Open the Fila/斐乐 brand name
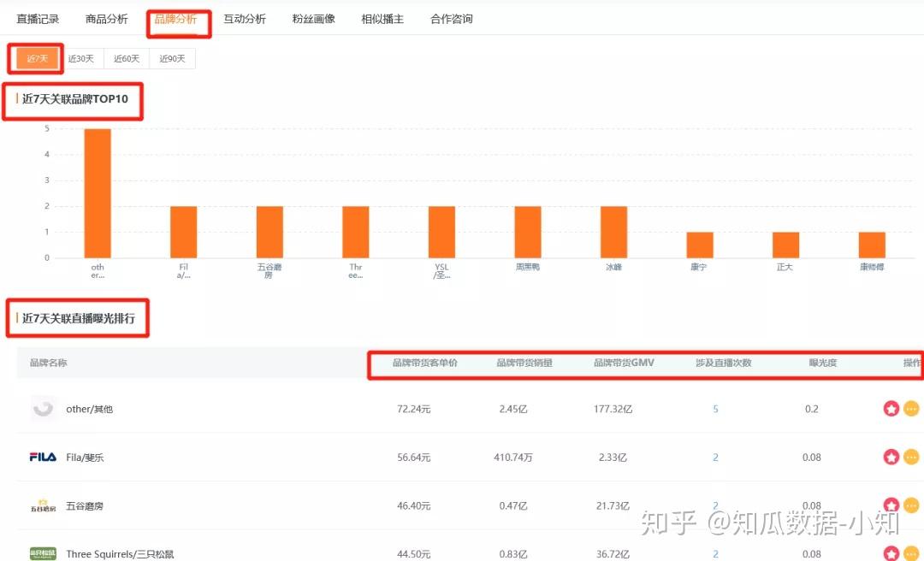This screenshot has width=924, height=561. 84,458
